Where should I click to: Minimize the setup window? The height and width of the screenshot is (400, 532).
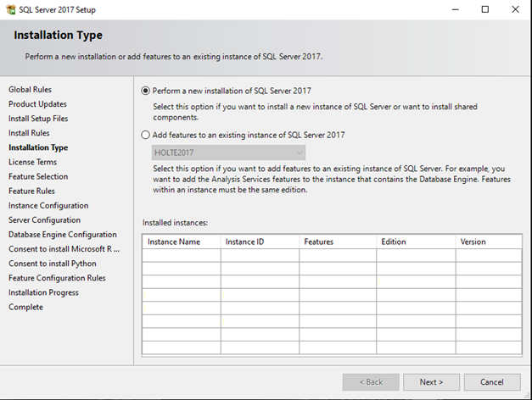pos(455,9)
